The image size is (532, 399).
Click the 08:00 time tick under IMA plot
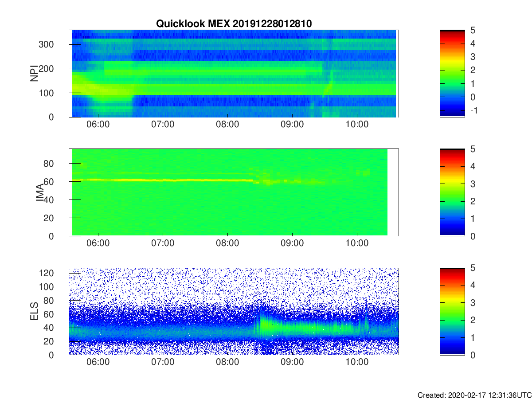[227, 243]
